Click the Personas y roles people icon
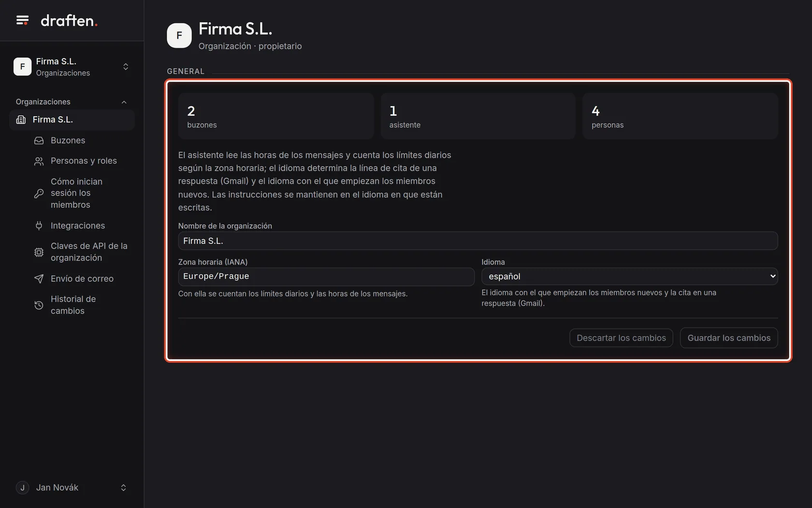812x508 pixels. [39, 161]
